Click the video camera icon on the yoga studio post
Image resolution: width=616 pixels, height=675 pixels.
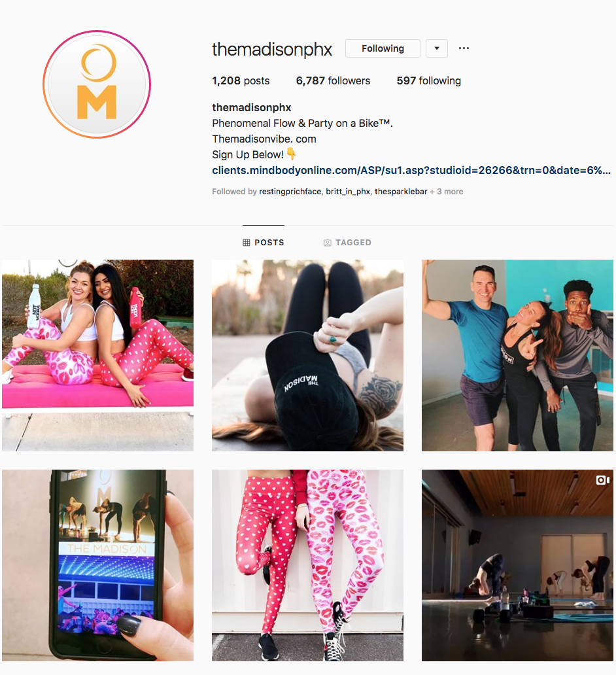[x=603, y=479]
